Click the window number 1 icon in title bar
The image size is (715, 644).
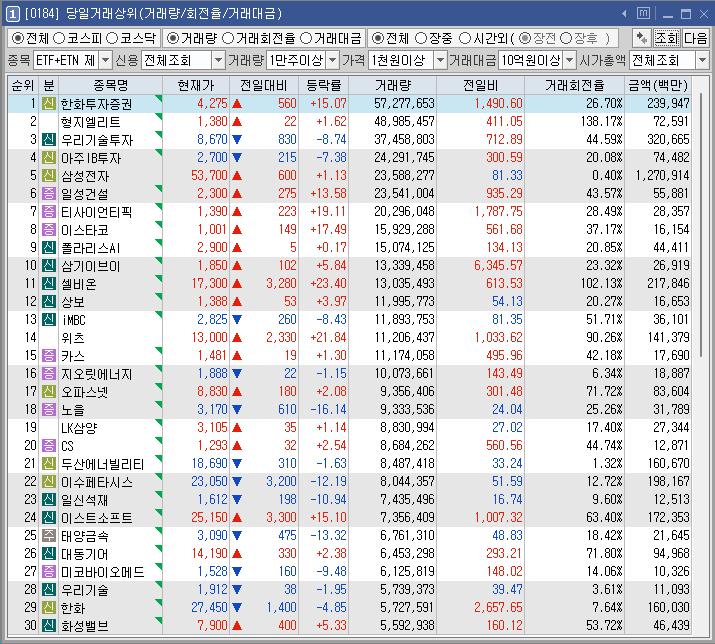[12, 14]
